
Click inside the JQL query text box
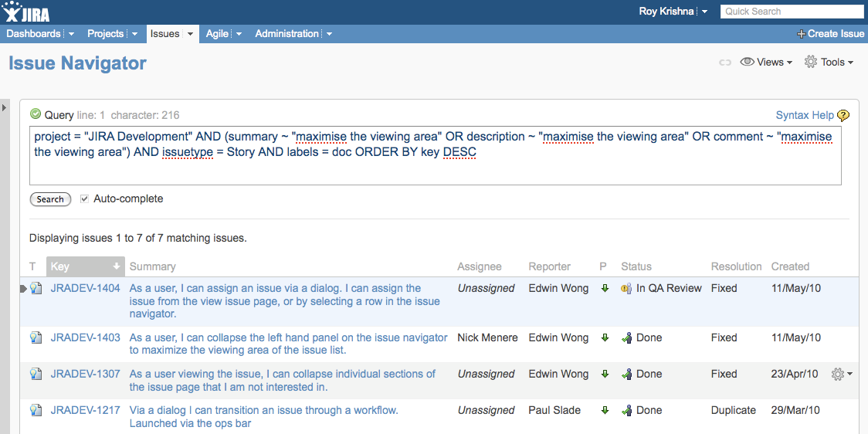pos(435,155)
